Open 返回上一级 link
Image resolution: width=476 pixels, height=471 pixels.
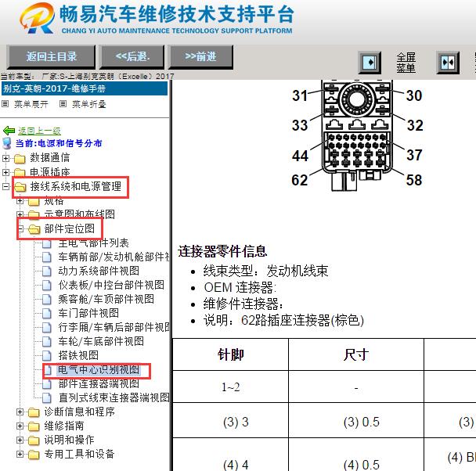click(39, 131)
